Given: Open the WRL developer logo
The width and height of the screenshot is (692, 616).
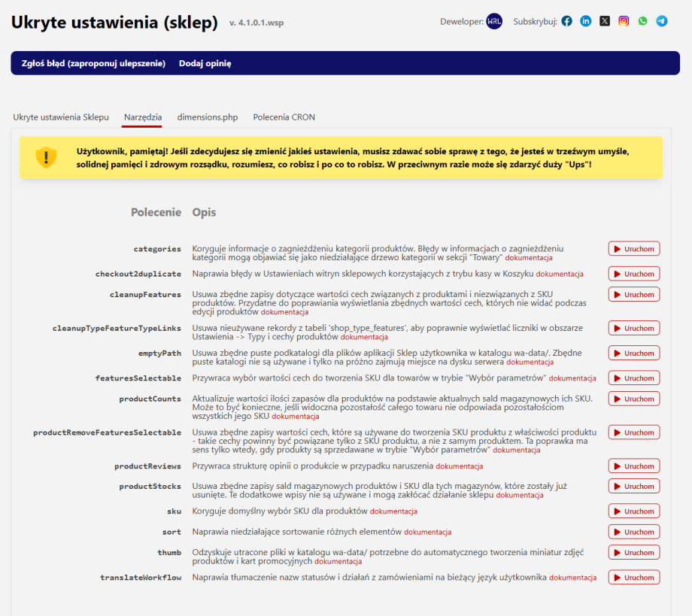Looking at the screenshot, I should (494, 21).
